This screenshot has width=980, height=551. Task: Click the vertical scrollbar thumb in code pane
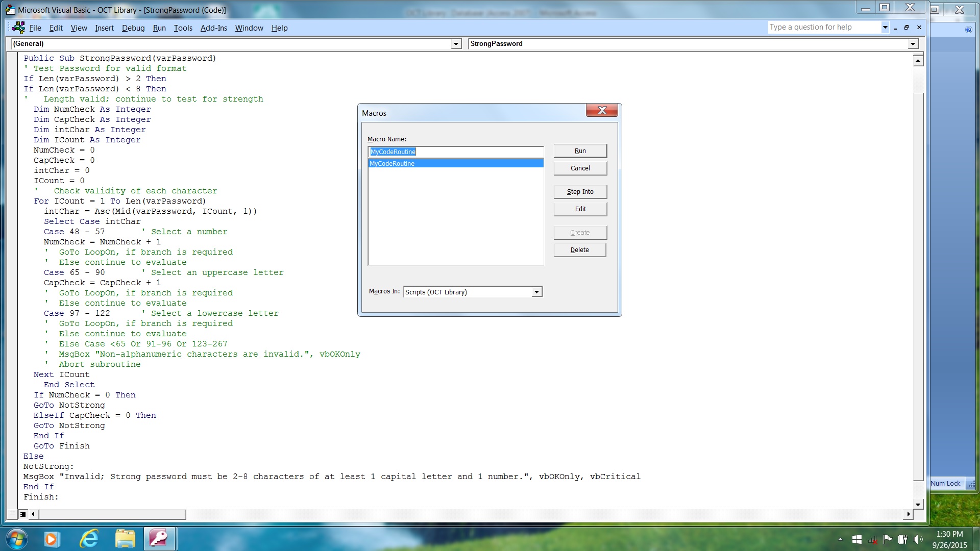pyautogui.click(x=918, y=286)
